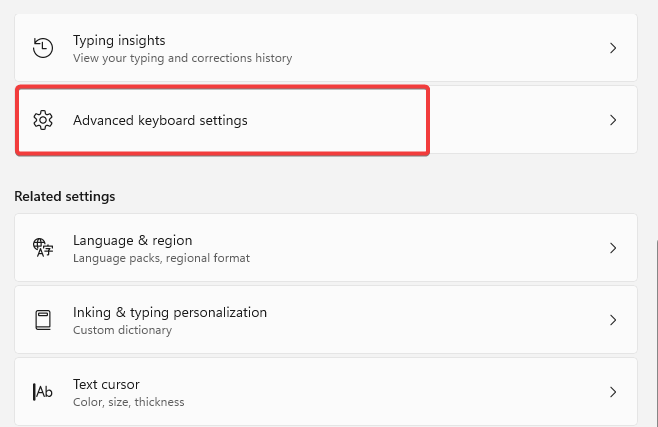Open Advanced keyboard settings via right chevron
The image size is (658, 427).
pyautogui.click(x=614, y=120)
